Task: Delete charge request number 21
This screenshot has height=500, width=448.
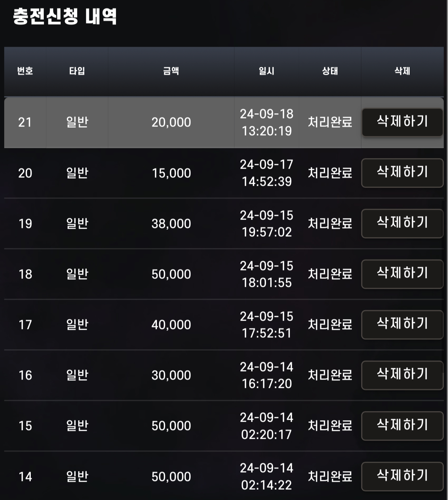Action: coord(402,122)
